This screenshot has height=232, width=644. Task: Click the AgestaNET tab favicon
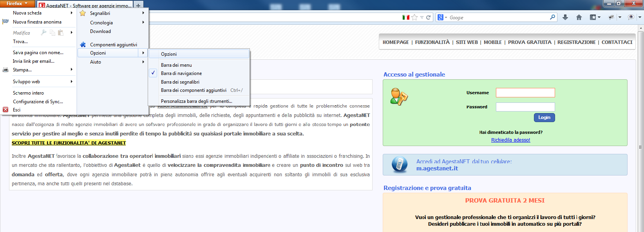[42, 6]
